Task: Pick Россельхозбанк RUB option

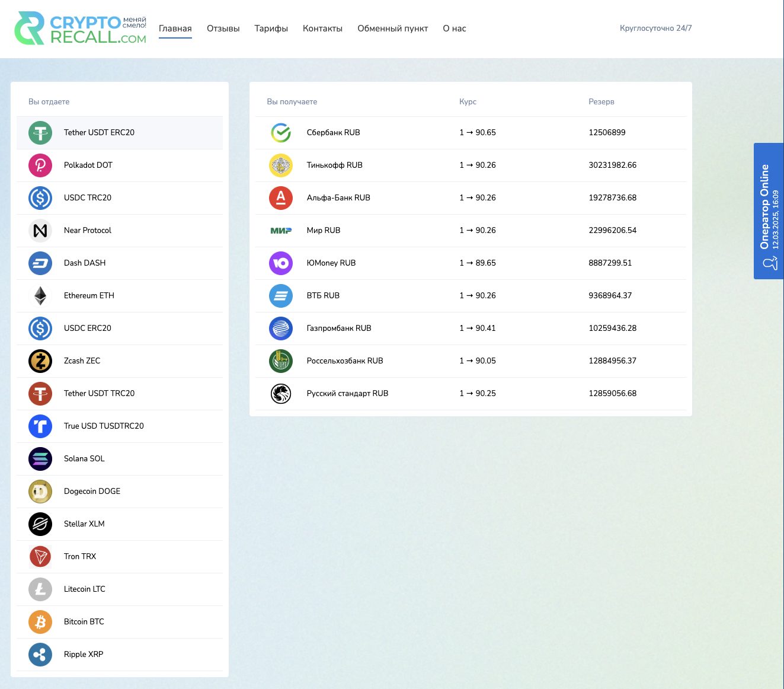Action: click(471, 361)
